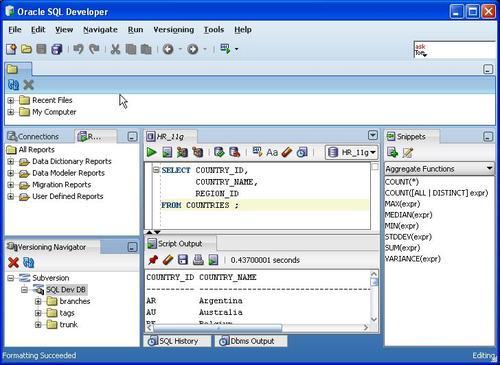Screen dimensions: 500x365
Task: Open the Versioning menu
Action: click(173, 30)
